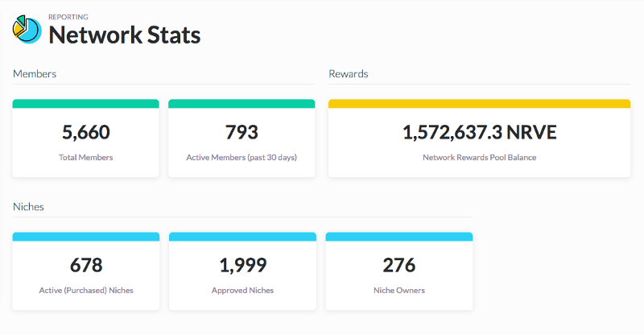Click Active Members (past 30 days) label
The width and height of the screenshot is (644, 335).
[242, 157]
